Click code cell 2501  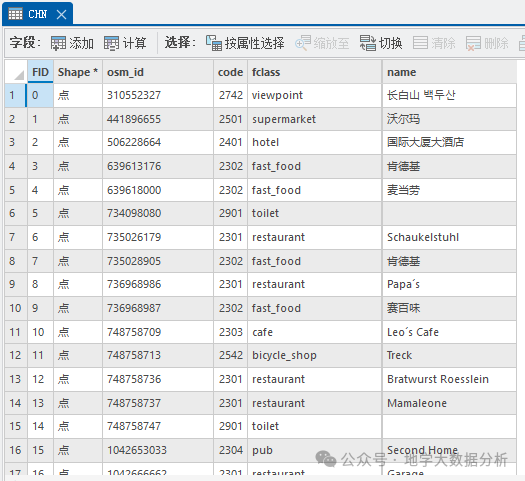click(x=230, y=119)
